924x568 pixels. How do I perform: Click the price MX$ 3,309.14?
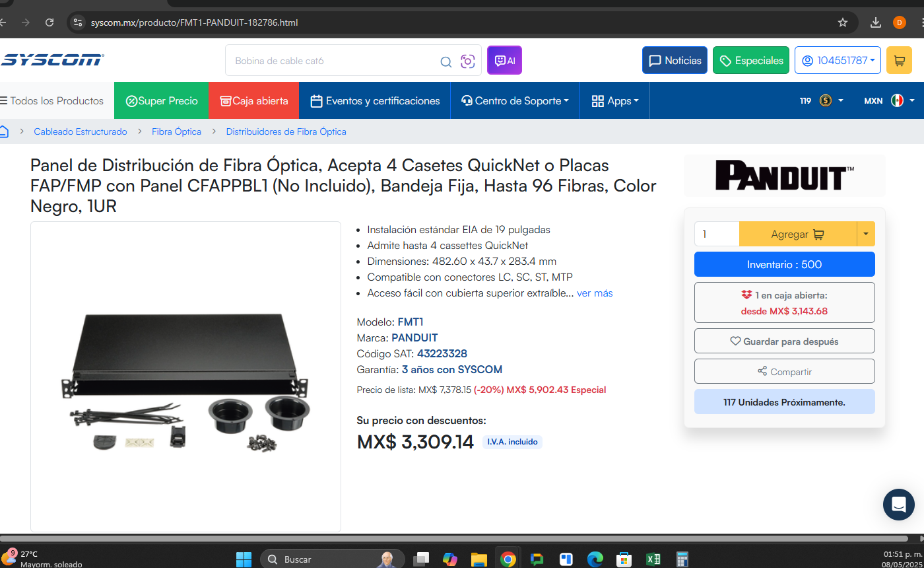415,442
